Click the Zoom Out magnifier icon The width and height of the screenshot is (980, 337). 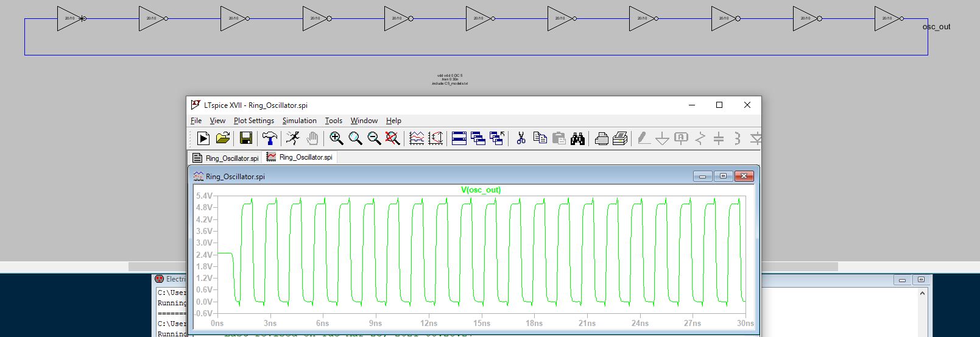(374, 138)
